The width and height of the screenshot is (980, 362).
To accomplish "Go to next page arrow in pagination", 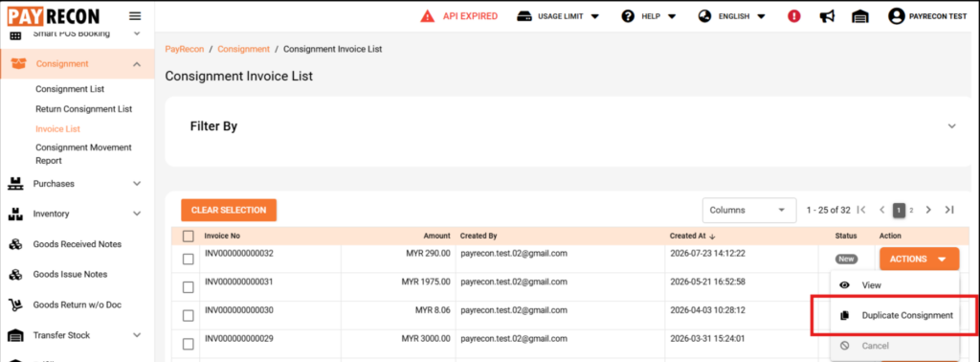I will 928,210.
